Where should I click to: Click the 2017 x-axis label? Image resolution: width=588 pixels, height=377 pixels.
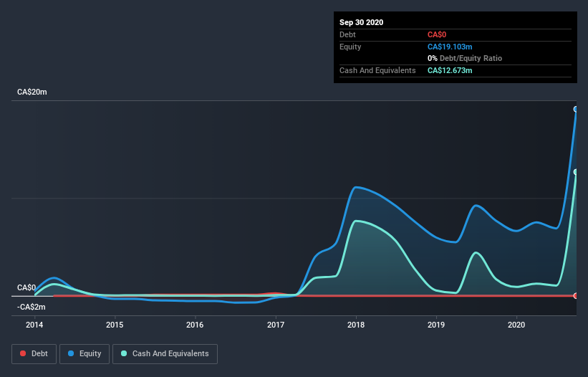[x=276, y=325]
